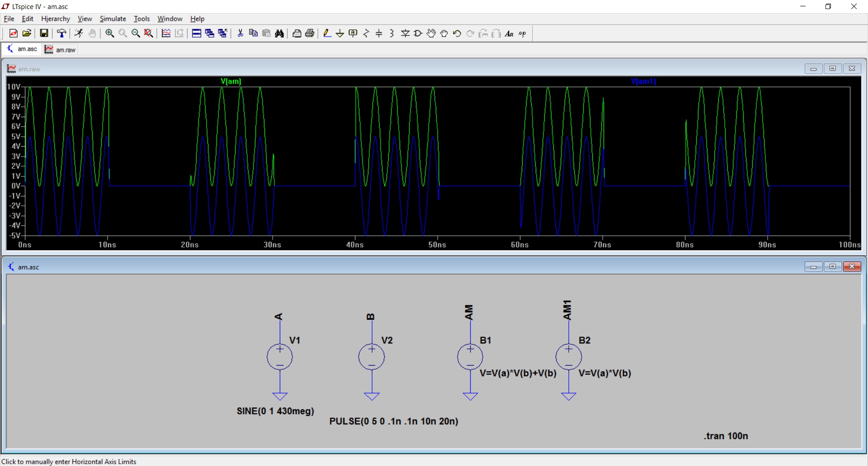868x466 pixels.
Task: Select the Move hand tool
Action: [431, 33]
